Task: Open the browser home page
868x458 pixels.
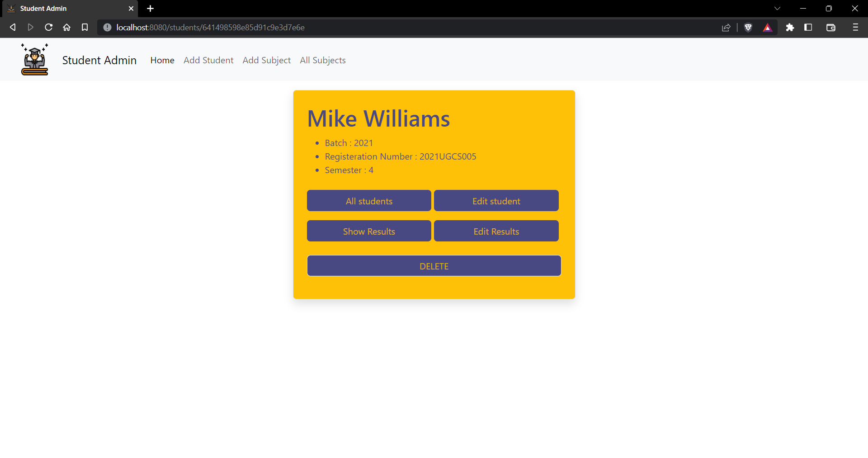Action: coord(66,27)
